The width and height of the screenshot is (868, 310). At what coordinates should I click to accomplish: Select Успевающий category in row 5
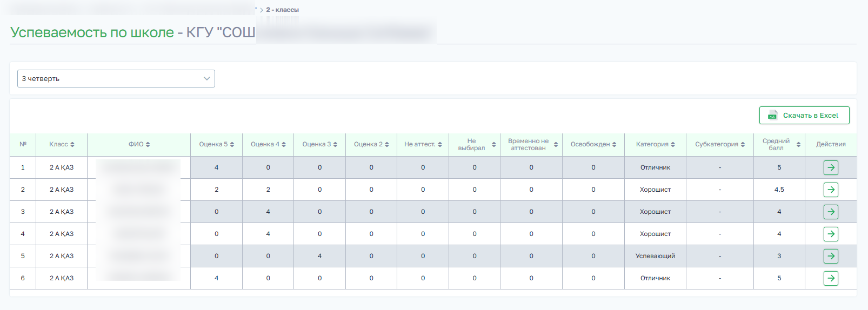coord(655,256)
